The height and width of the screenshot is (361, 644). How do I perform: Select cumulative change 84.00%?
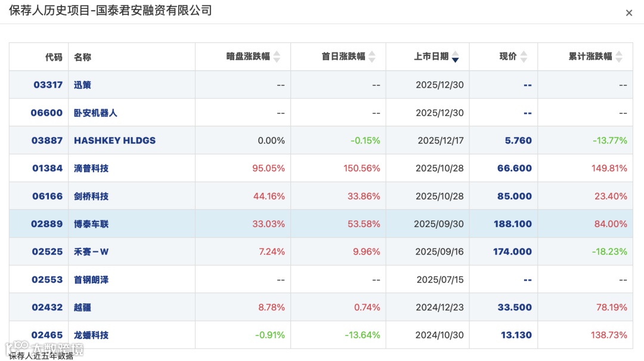coord(611,224)
